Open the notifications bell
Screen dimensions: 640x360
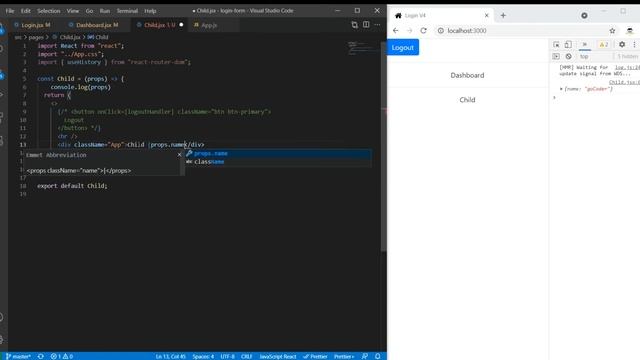click(378, 356)
